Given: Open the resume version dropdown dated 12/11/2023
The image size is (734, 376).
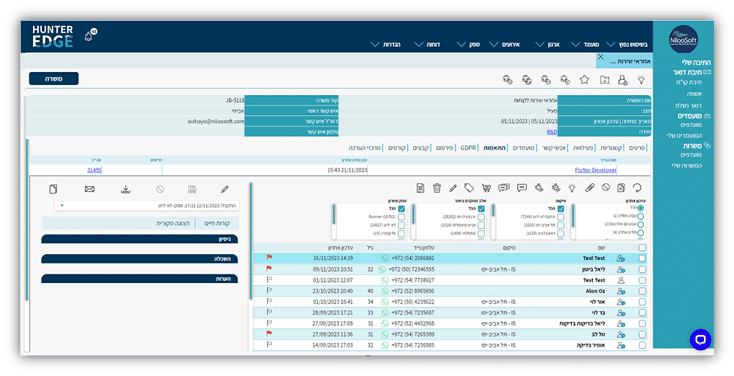Looking at the screenshot, I should tap(147, 206).
